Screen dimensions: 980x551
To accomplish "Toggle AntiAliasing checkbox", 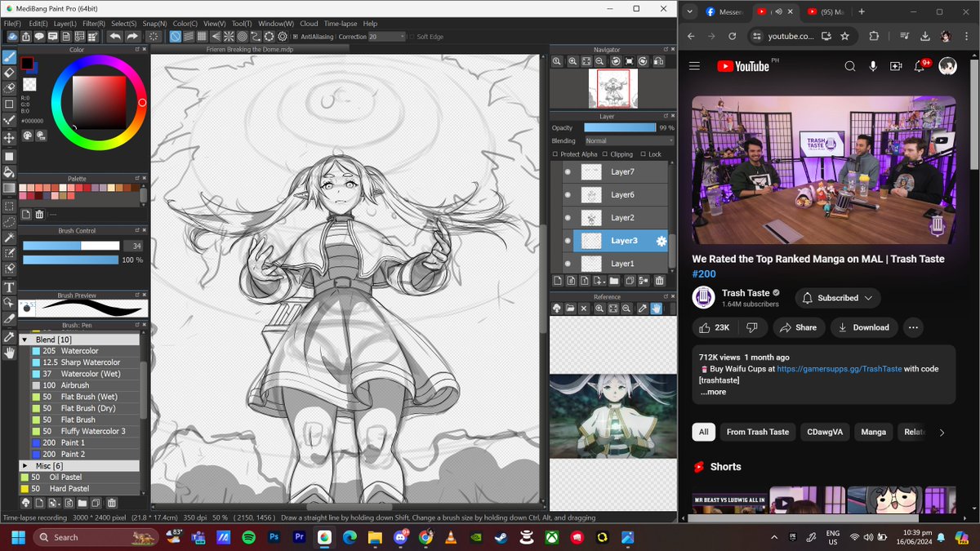I will click(x=296, y=37).
